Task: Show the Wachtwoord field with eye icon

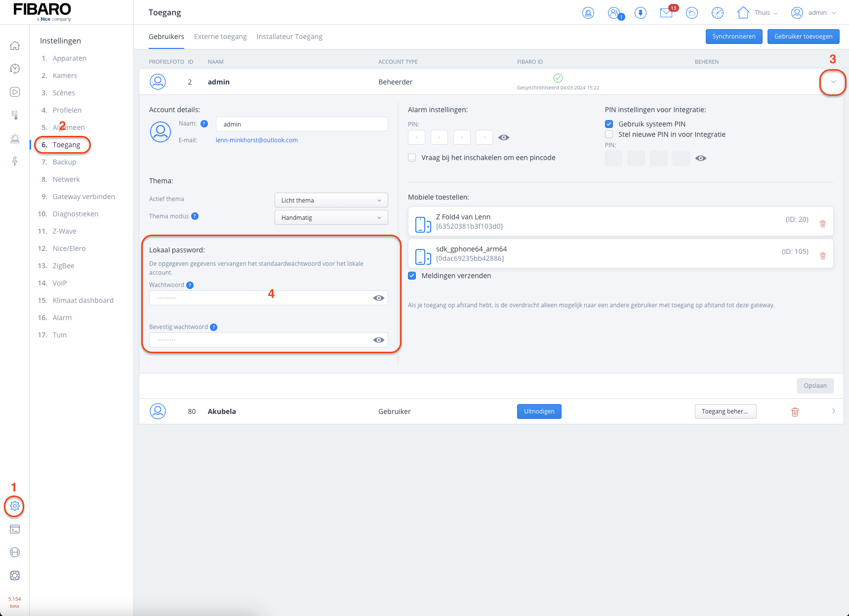Action: 378,298
